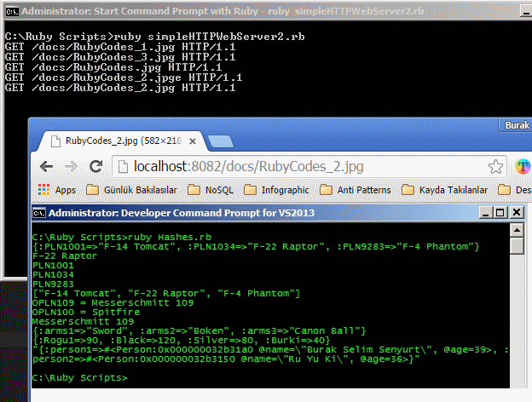The width and height of the screenshot is (532, 402).
Task: Click the 'PLN1001' output line
Action: pos(53,265)
